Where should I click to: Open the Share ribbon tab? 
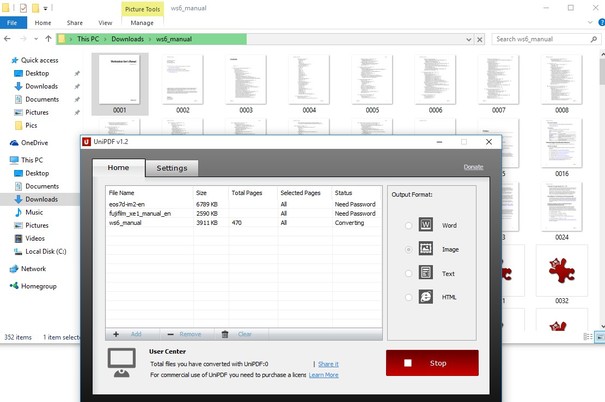(x=74, y=23)
